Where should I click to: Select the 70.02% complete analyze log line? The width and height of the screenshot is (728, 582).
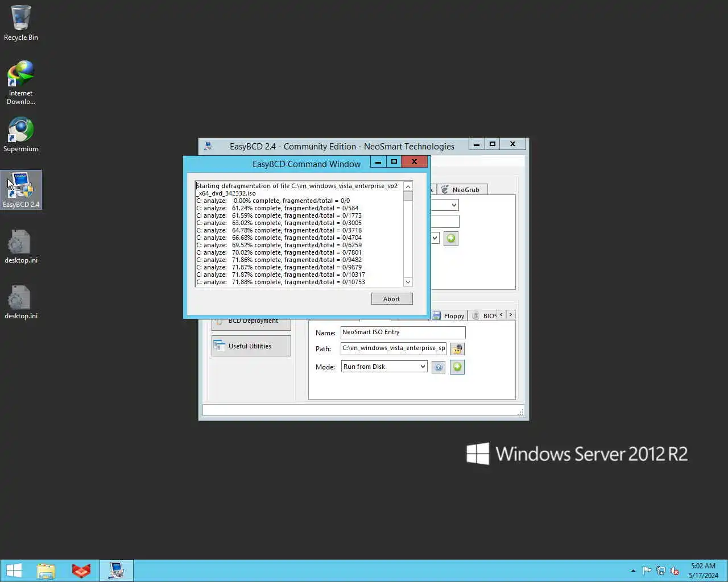click(x=279, y=252)
